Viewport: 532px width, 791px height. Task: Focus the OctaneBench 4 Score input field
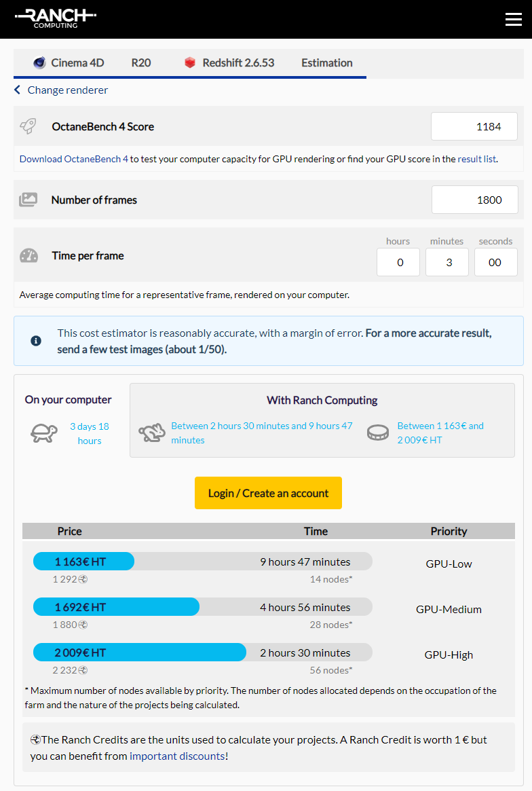tap(474, 126)
